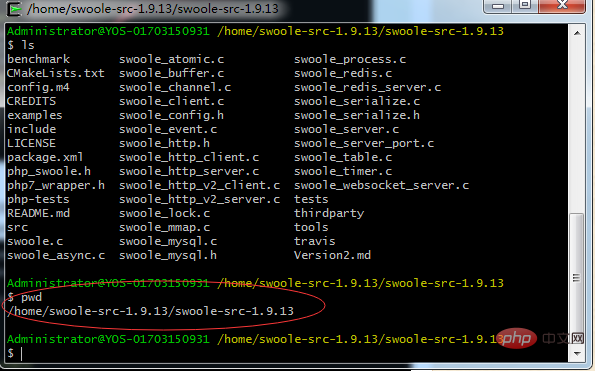Click the scrollbar up arrow
Viewport: 595px width, 371px height.
click(577, 33)
